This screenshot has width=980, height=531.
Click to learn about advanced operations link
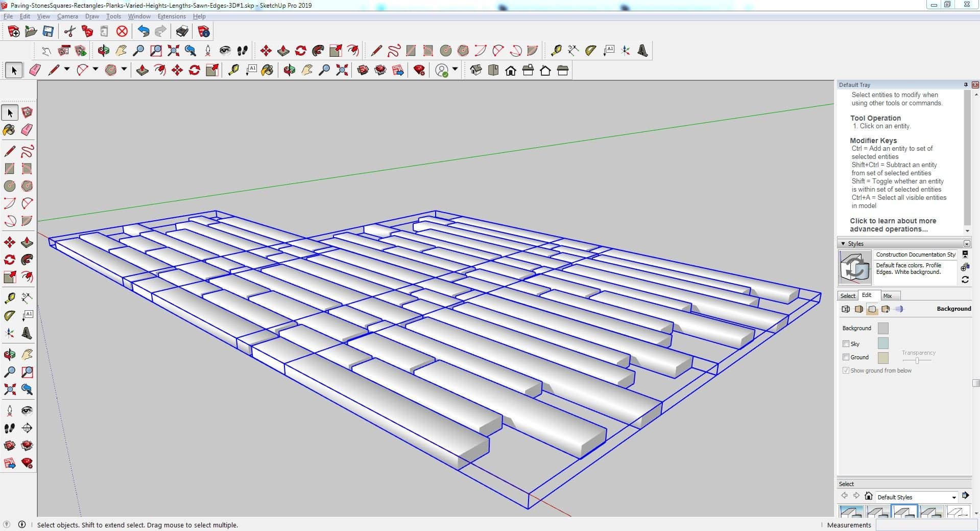[x=893, y=225]
